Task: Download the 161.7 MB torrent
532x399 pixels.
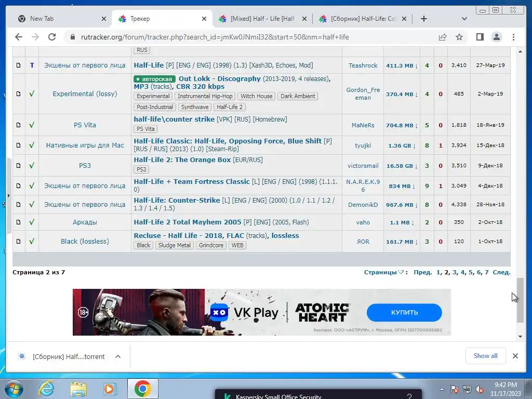Action: pyautogui.click(x=402, y=242)
